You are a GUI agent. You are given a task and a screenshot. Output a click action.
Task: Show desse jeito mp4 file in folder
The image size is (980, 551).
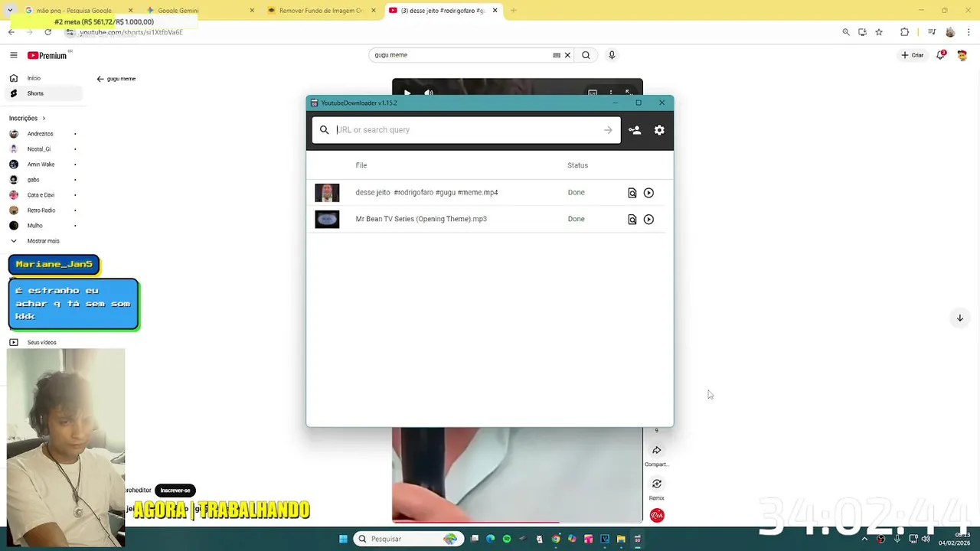tap(632, 193)
